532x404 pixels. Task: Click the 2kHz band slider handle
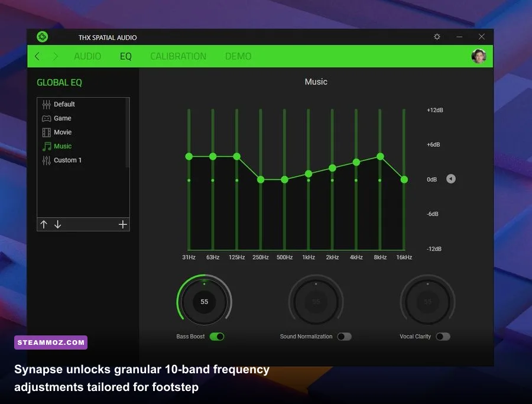[x=332, y=168]
